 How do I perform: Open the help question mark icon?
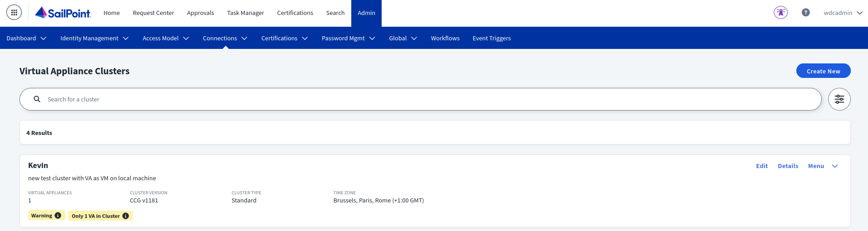point(805,13)
